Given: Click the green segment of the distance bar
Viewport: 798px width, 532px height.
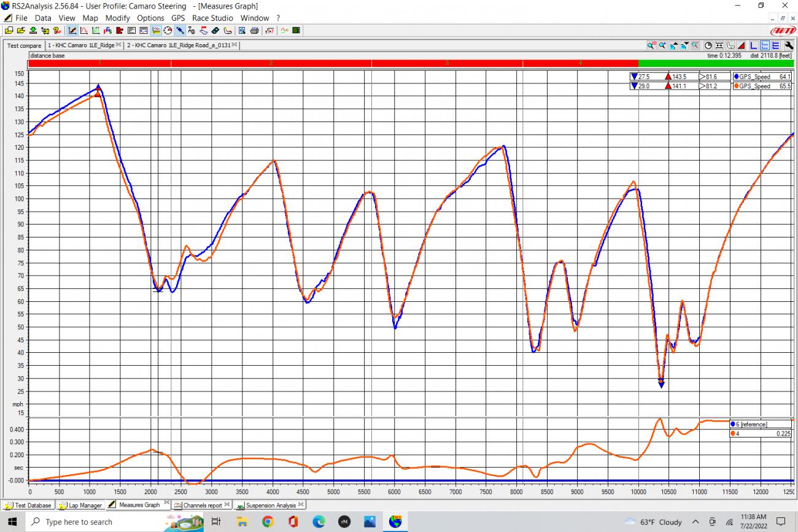Looking at the screenshot, I should [x=716, y=63].
